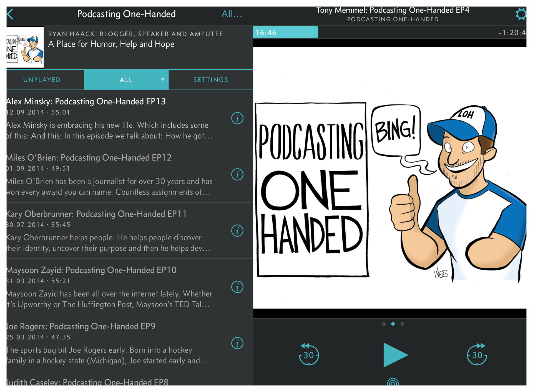Skip forward 30 seconds
Image resolution: width=533 pixels, height=392 pixels.
tap(477, 355)
